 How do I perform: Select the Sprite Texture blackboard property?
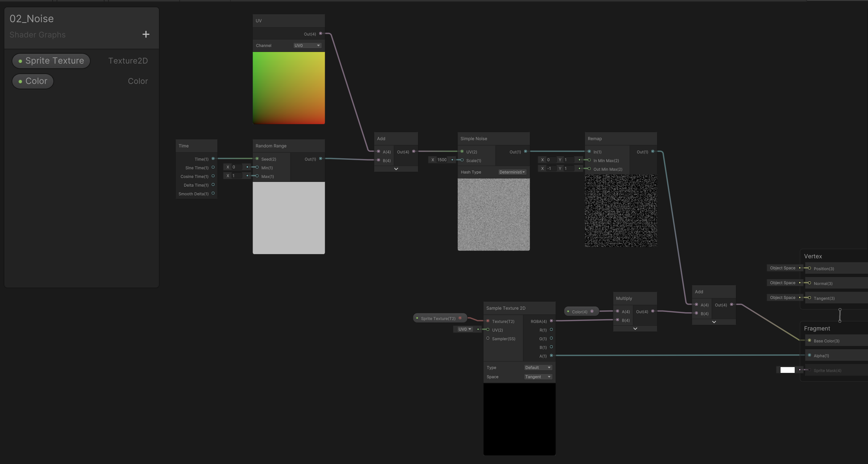point(51,61)
